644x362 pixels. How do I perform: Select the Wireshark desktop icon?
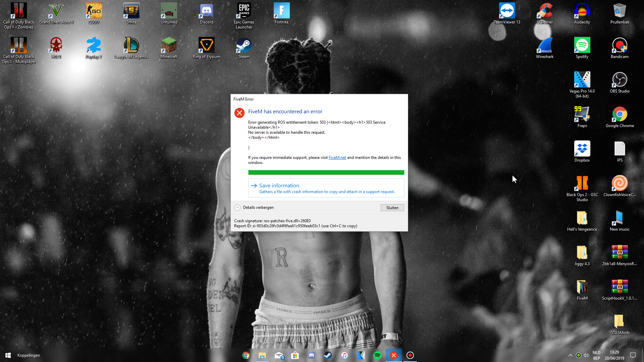click(x=545, y=48)
